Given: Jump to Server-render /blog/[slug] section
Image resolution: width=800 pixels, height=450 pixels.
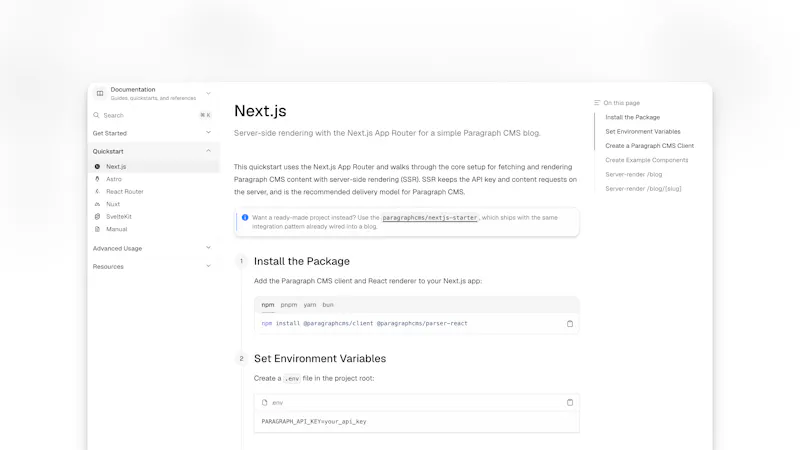Looking at the screenshot, I should coord(643,189).
